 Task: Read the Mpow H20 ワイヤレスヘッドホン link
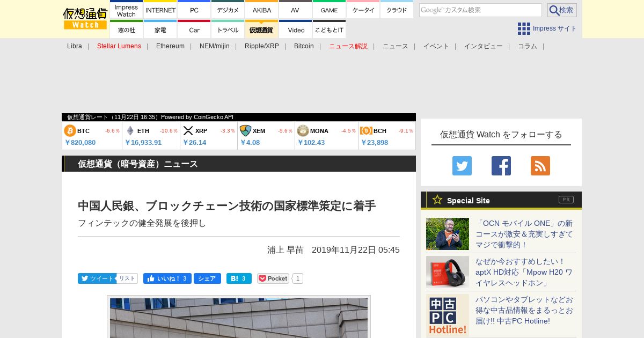coord(524,272)
